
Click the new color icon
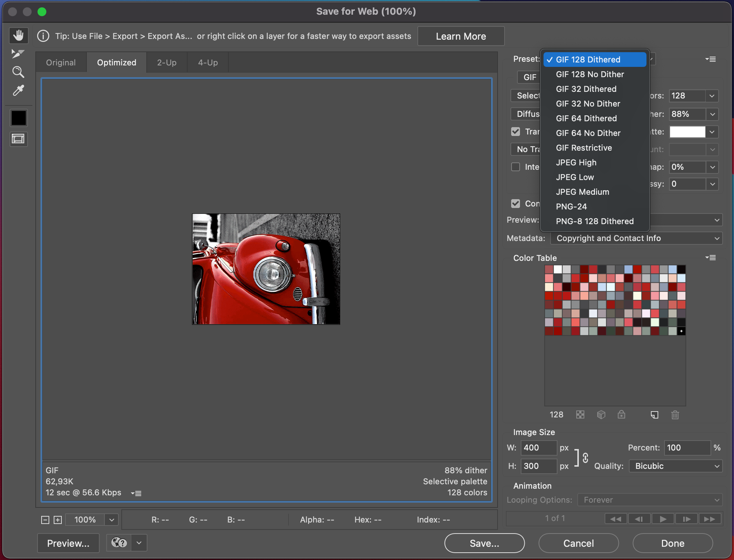pos(654,415)
